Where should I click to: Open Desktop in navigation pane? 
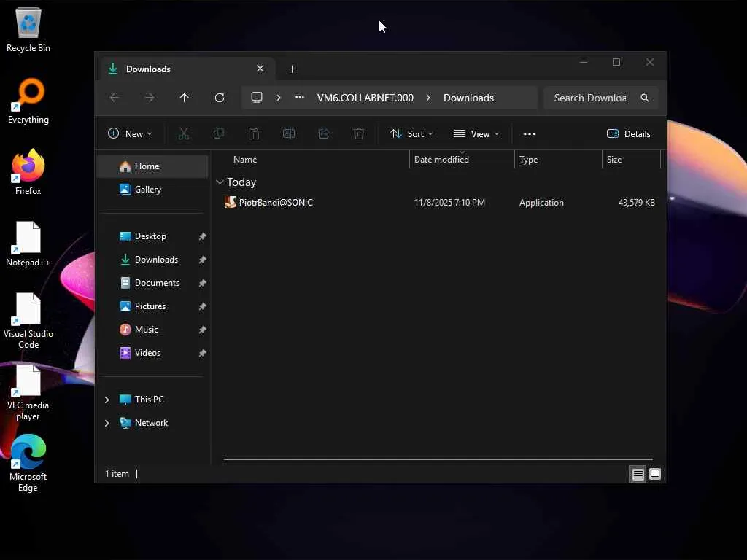click(x=150, y=236)
